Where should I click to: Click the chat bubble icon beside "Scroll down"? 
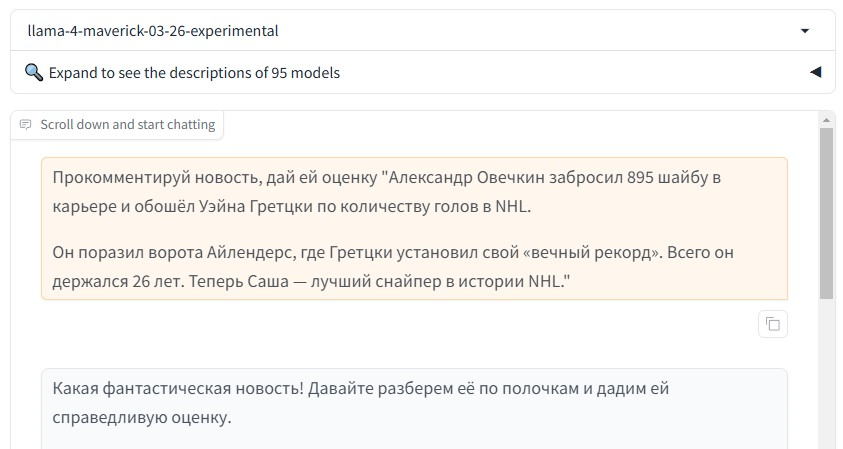click(x=26, y=125)
